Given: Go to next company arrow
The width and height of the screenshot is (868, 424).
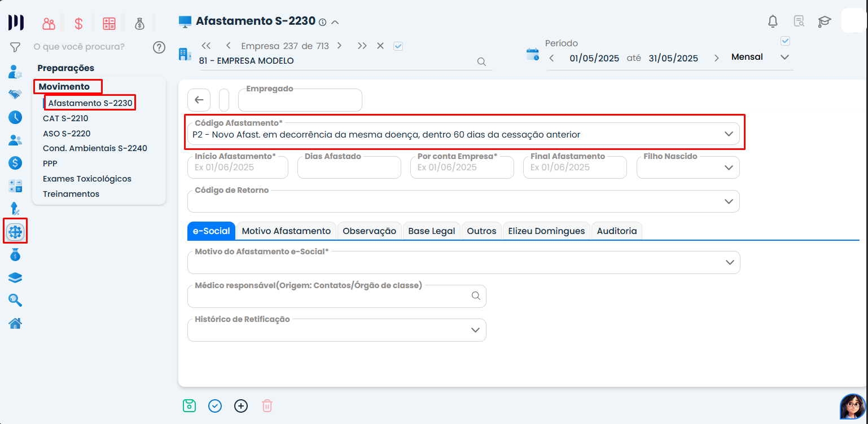Looking at the screenshot, I should coord(339,46).
